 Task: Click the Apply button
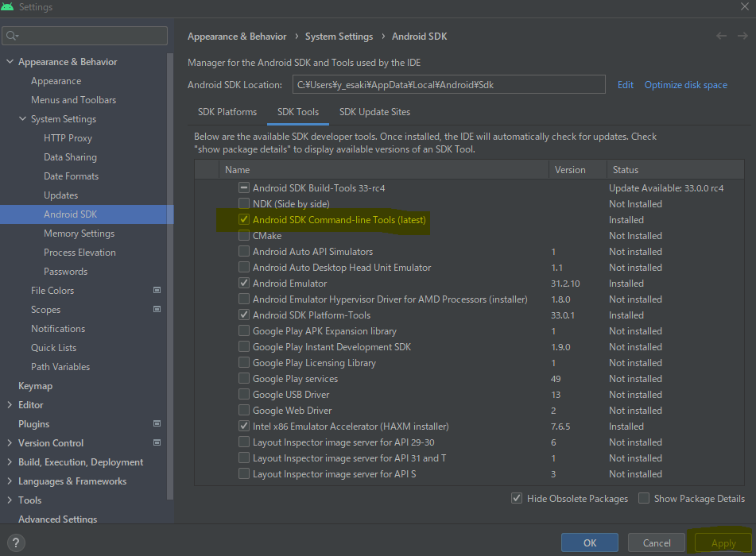(x=723, y=543)
